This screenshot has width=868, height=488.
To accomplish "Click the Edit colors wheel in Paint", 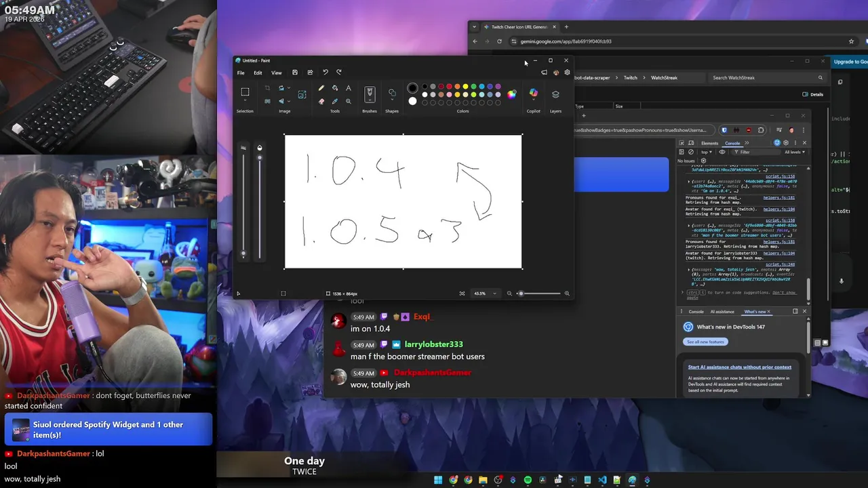I will tap(512, 94).
